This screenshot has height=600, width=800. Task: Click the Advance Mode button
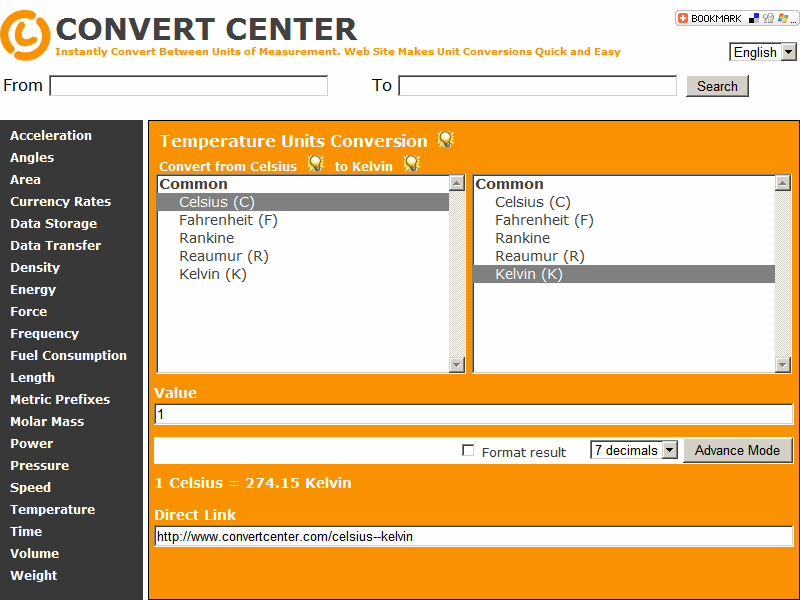click(737, 450)
